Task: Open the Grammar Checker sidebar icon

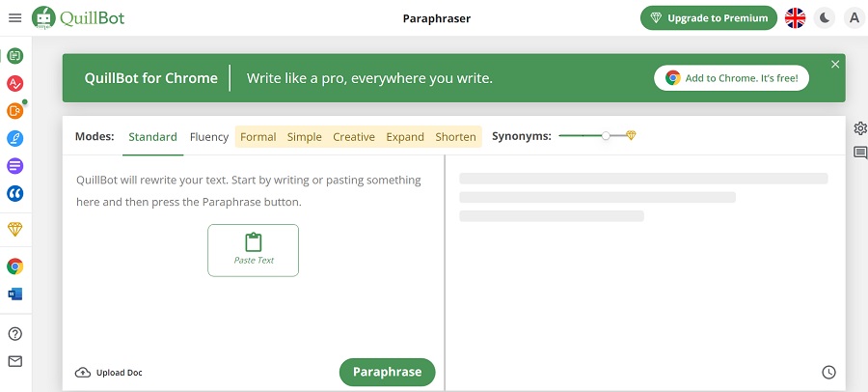Action: [14, 84]
